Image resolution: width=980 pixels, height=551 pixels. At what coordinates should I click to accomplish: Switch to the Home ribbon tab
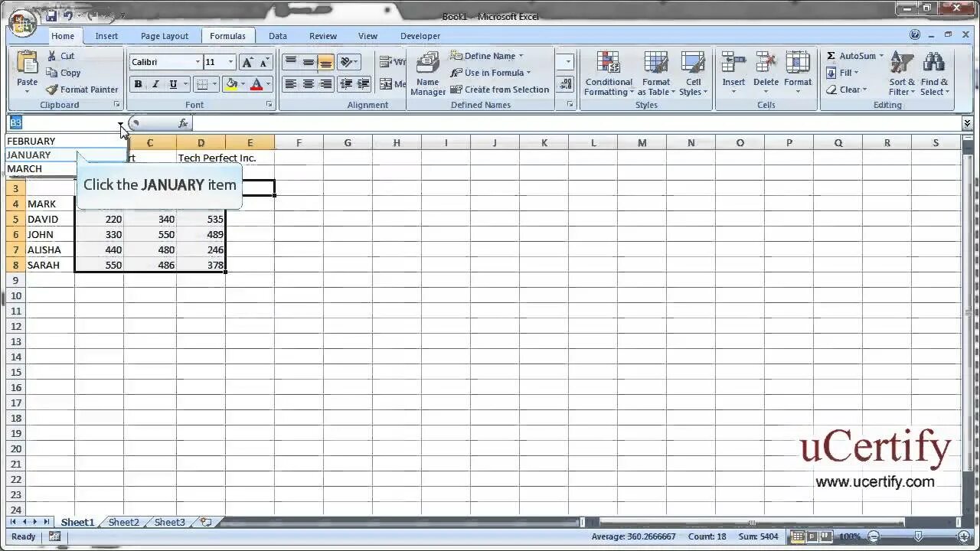click(63, 36)
